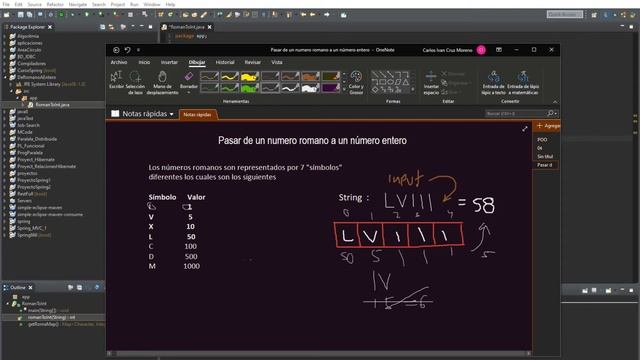Open the Notas rápidas notebook dropdown

pos(171,114)
